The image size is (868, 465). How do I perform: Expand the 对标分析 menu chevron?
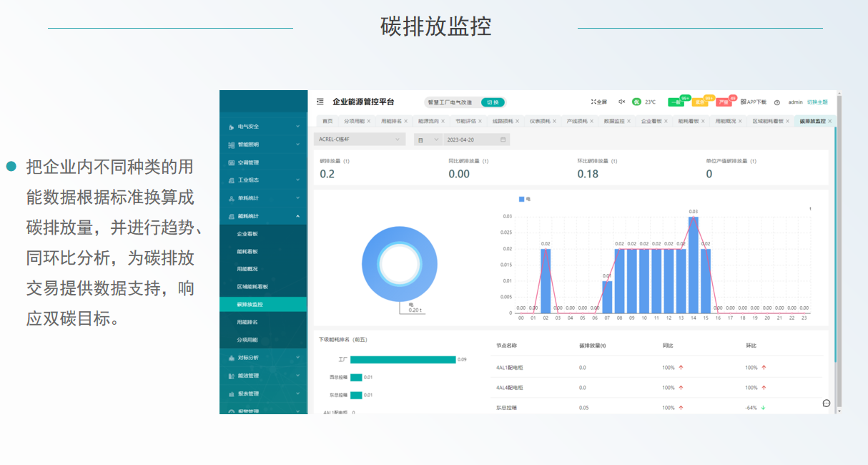(297, 358)
